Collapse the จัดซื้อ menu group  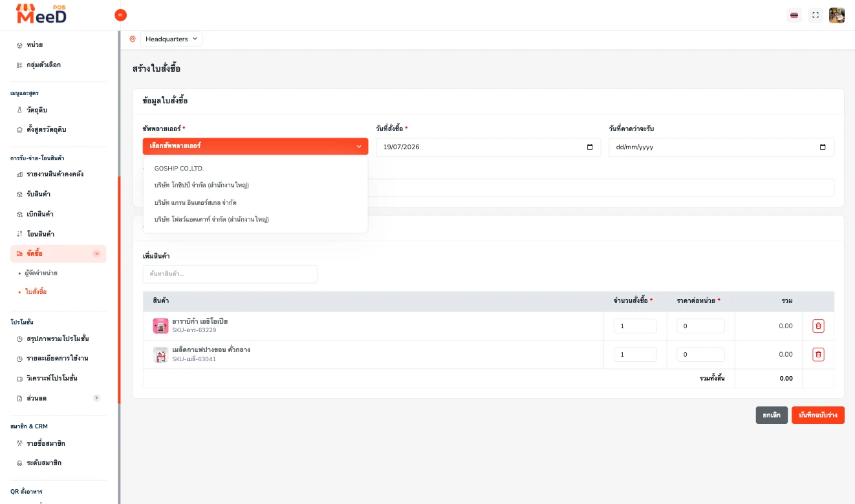[58, 253]
